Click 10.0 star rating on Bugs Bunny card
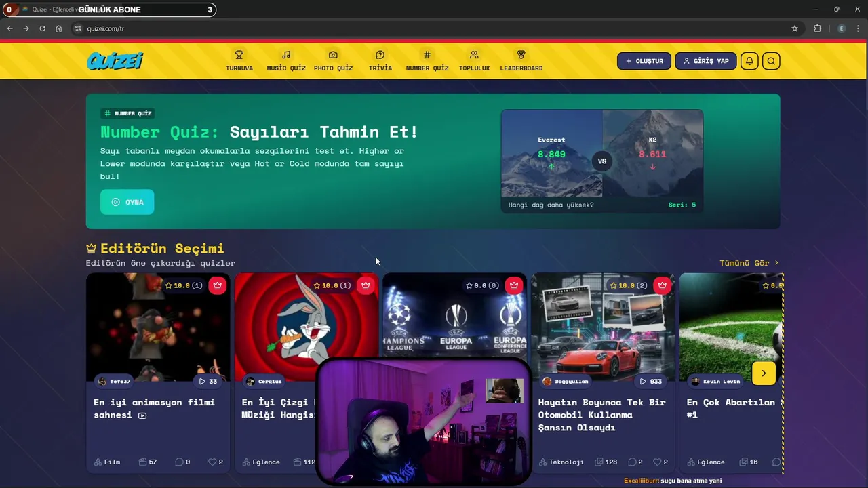 pos(332,285)
